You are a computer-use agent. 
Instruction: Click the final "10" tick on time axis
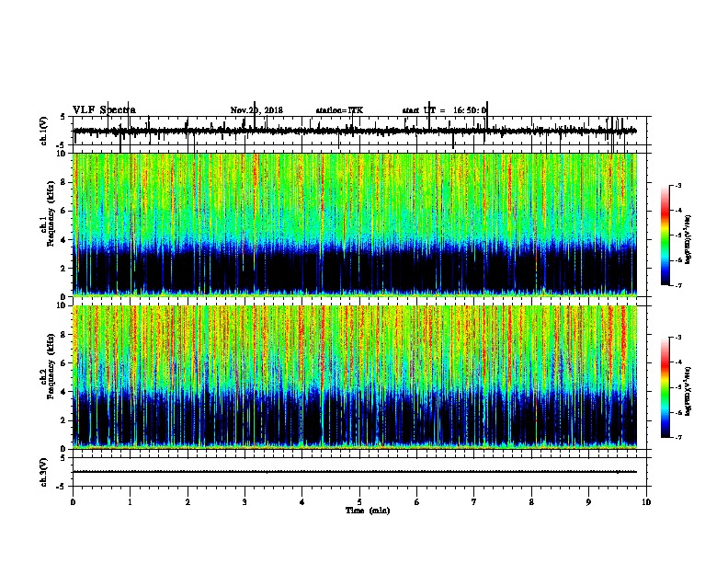(x=646, y=502)
